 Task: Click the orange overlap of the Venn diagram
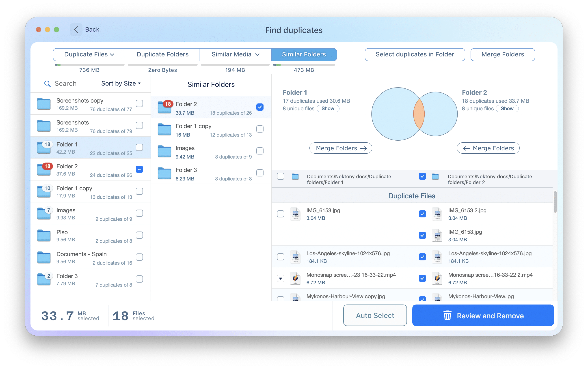coord(419,114)
